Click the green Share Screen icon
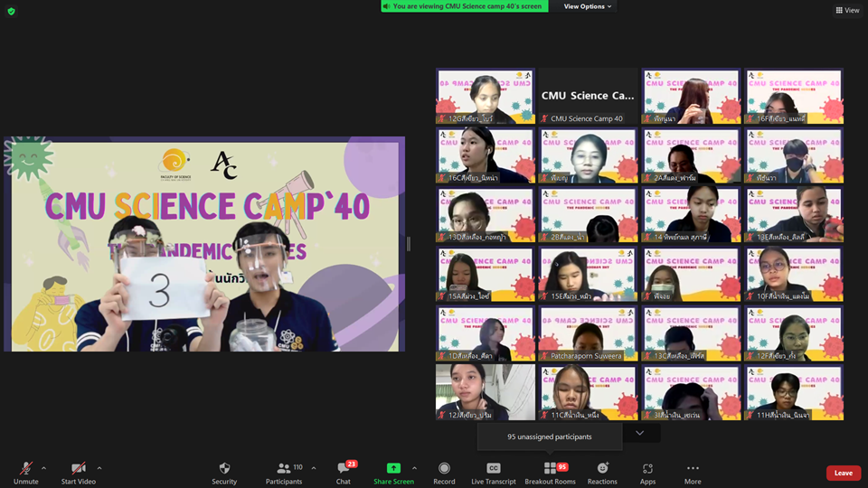Screen dimensions: 868x488 (x=393, y=468)
